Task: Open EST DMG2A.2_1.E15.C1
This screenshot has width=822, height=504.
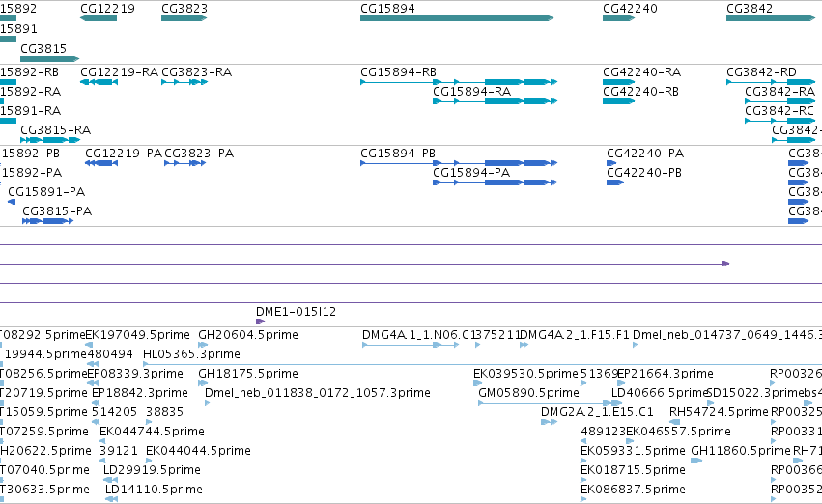Action: (x=597, y=411)
